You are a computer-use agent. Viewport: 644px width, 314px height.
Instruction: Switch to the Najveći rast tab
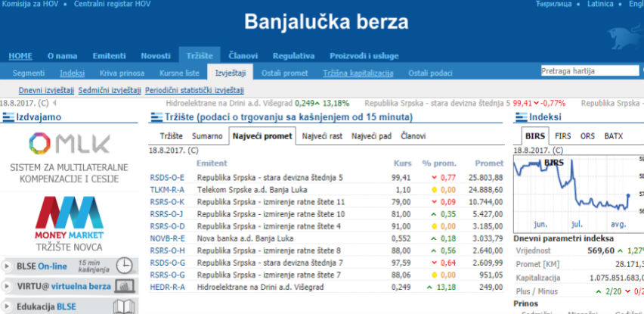point(323,136)
